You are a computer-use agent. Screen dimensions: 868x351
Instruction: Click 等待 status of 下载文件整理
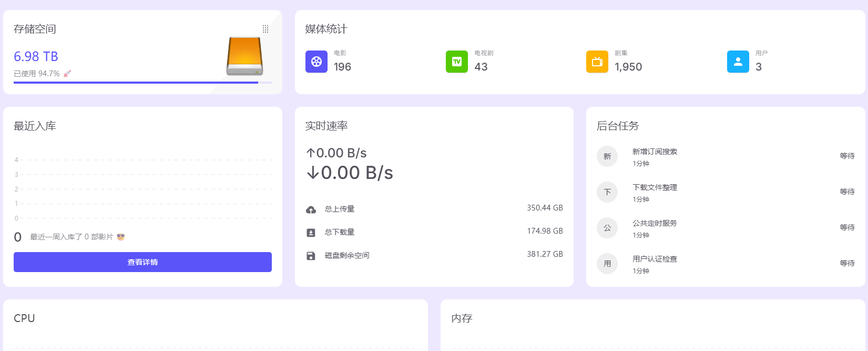point(847,192)
